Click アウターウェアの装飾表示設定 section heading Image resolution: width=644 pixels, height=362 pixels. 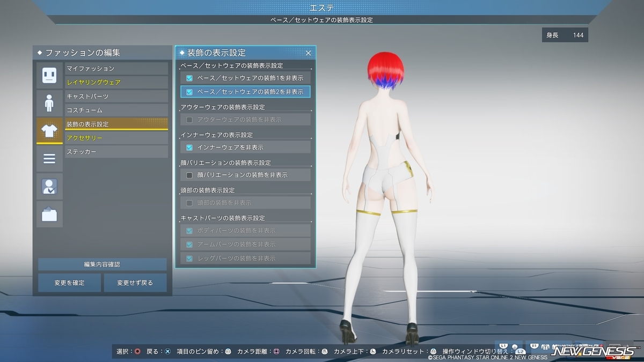[223, 107]
